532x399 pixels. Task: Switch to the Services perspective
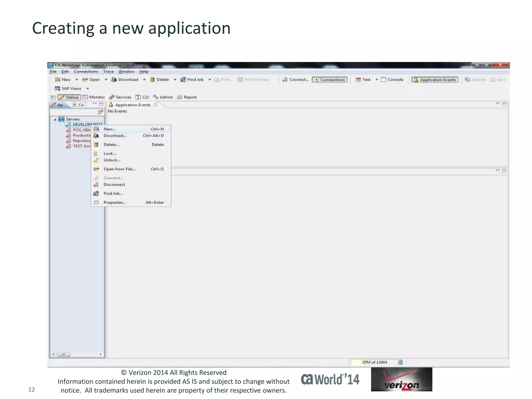coord(120,97)
